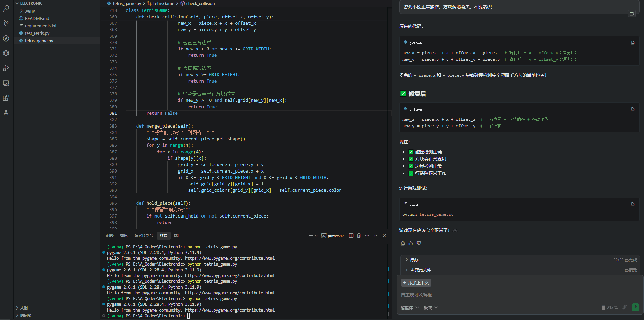Image resolution: width=644 pixels, height=320 pixels.
Task: Click the new terminal plus icon
Action: click(x=311, y=236)
